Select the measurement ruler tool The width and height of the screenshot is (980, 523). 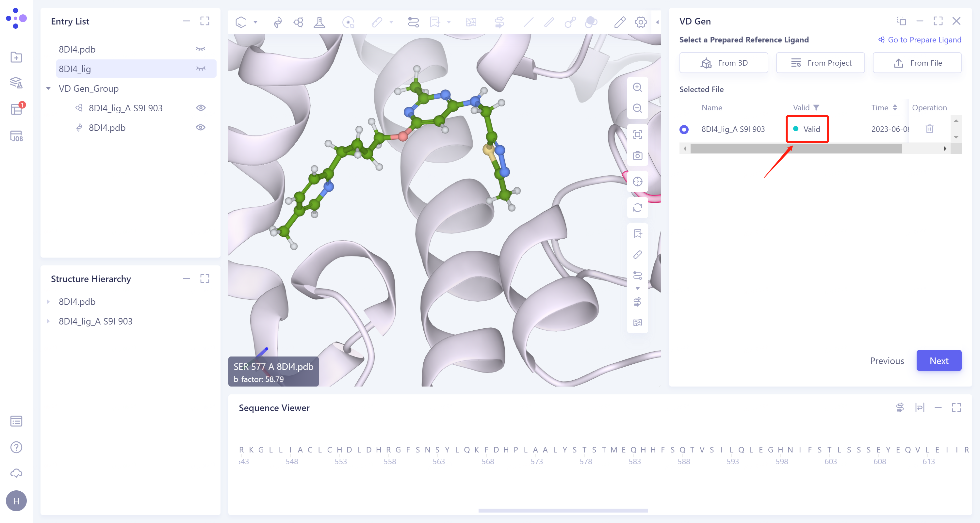coord(377,22)
